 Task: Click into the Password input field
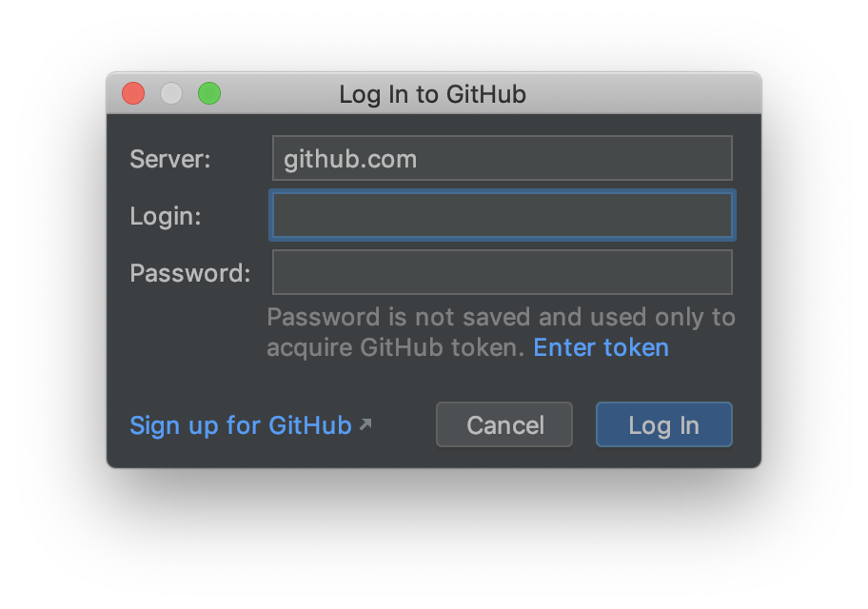503,272
